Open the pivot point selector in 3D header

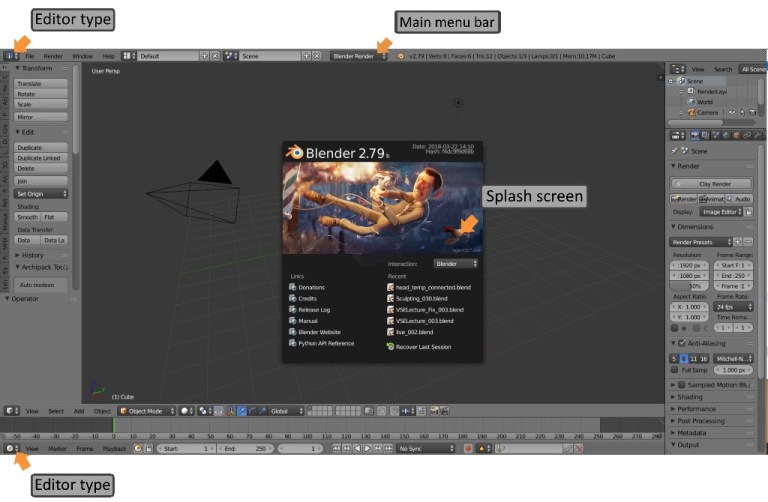coord(204,411)
